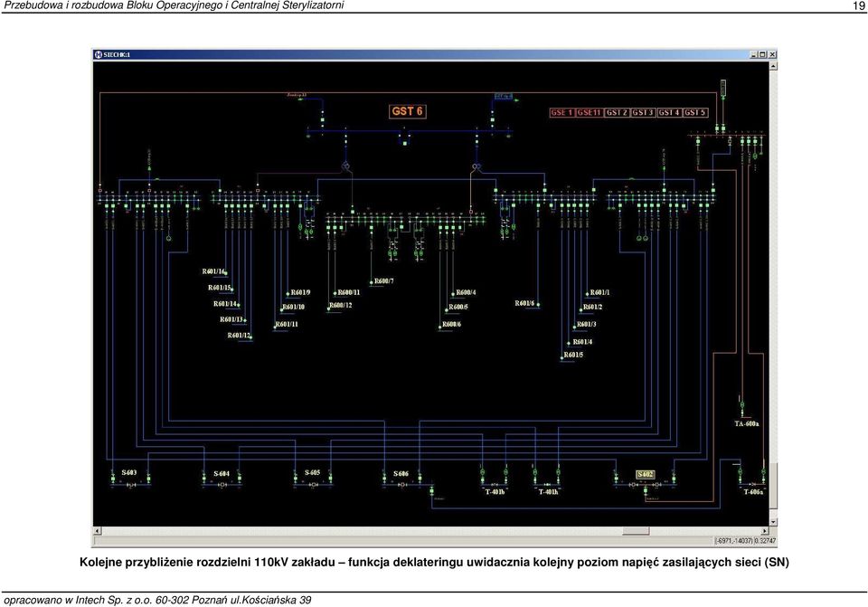Maximize the SIECHK:1 window
868x607 pixels.
763,54
